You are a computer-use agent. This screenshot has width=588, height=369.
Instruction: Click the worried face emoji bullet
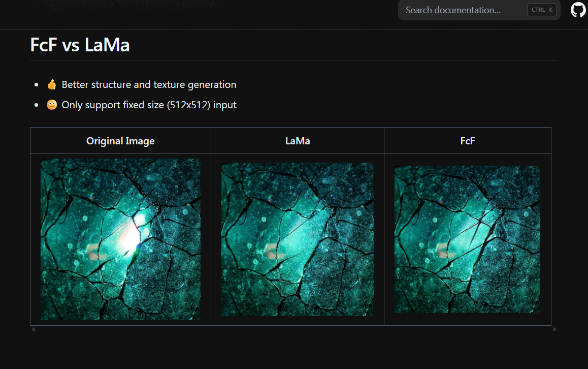[52, 105]
